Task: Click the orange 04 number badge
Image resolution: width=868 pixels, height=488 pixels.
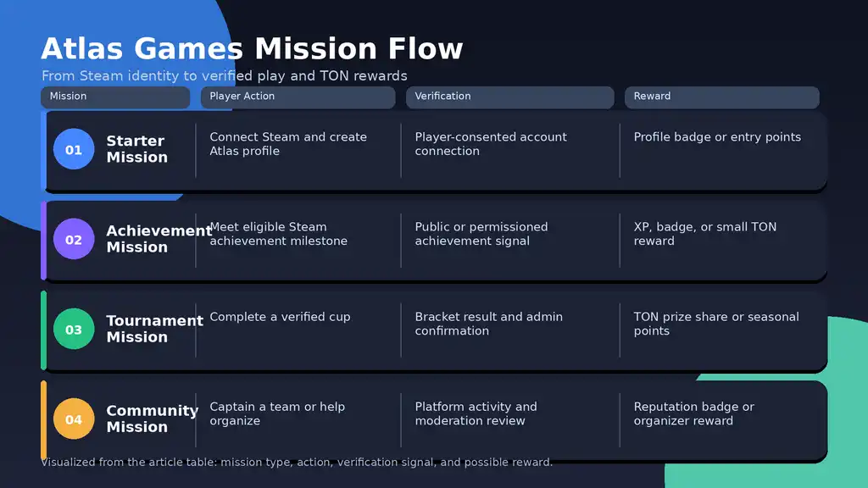Action: [74, 419]
